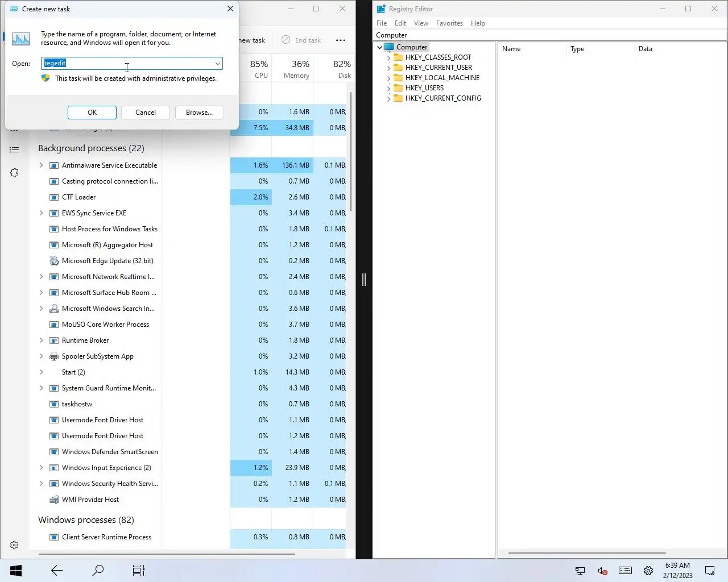Click the muted volume icon in system tray

[603, 571]
